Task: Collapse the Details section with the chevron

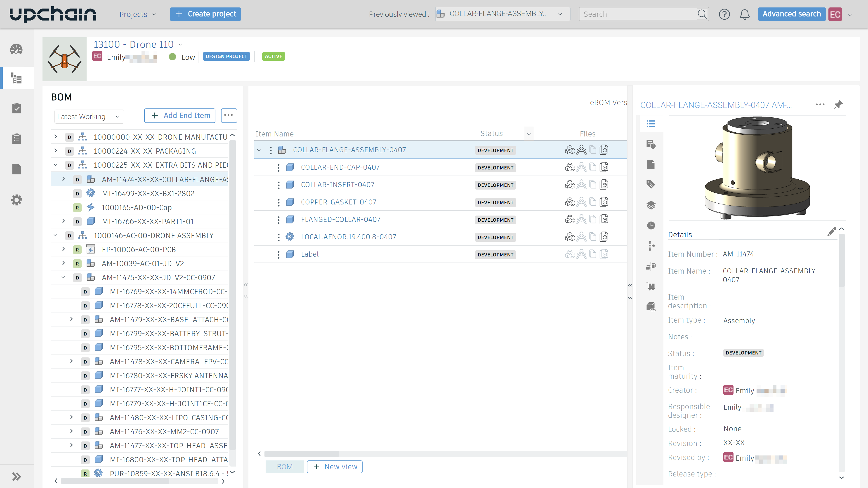Action: (841, 229)
